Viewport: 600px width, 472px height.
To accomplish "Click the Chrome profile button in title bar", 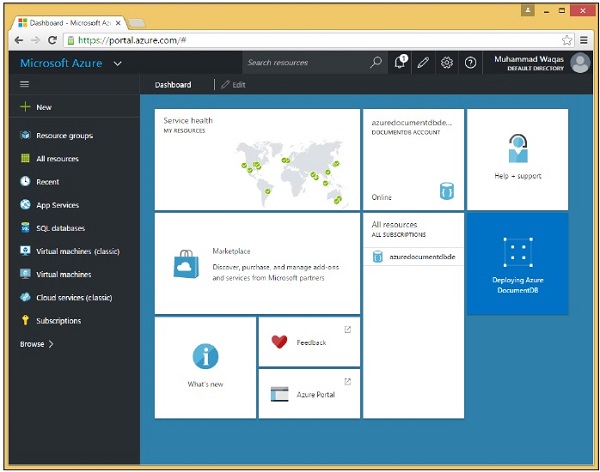I will pos(528,10).
